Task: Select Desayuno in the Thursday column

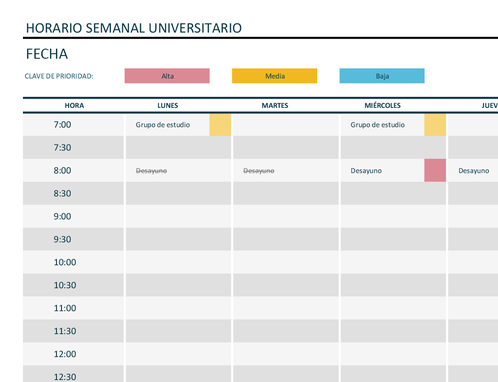Action: click(x=474, y=171)
